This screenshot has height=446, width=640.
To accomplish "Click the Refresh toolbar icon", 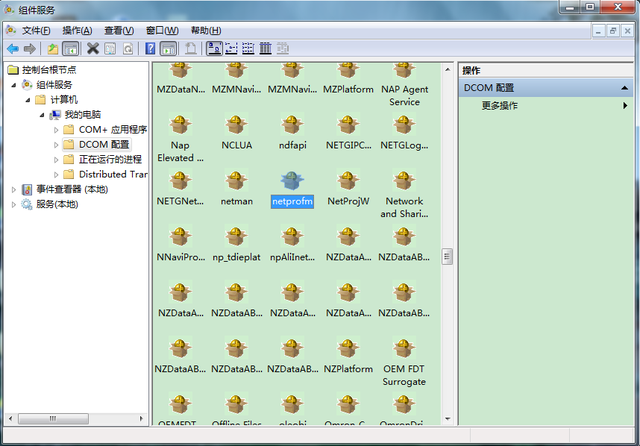I will tap(128, 49).
